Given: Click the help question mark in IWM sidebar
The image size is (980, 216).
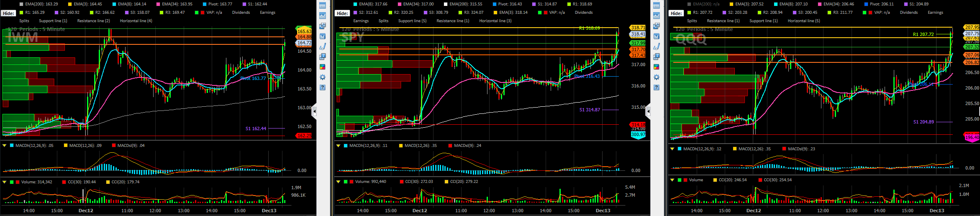Looking at the screenshot, I should pos(323,87).
